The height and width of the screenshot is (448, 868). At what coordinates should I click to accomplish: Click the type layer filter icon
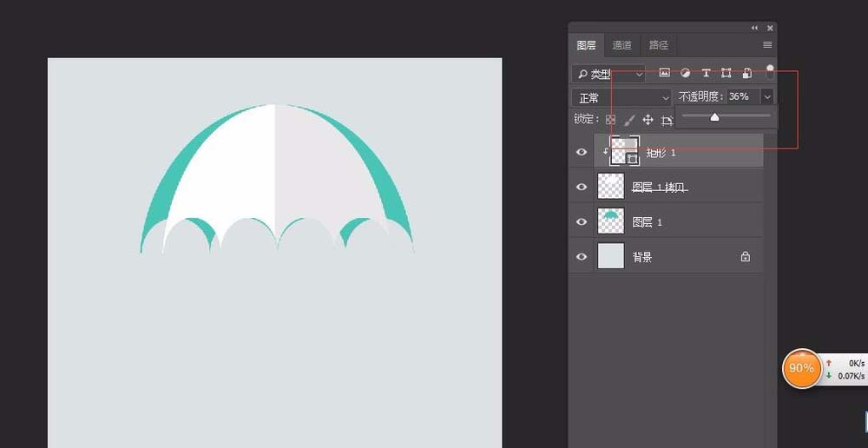[x=706, y=74]
